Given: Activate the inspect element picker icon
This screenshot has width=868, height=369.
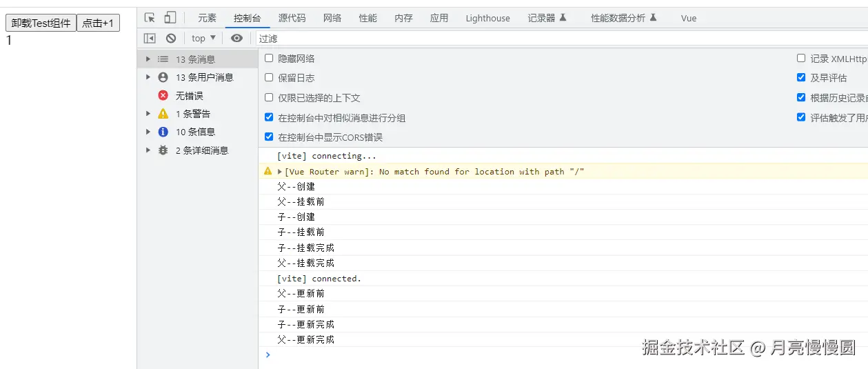Looking at the screenshot, I should (x=150, y=18).
